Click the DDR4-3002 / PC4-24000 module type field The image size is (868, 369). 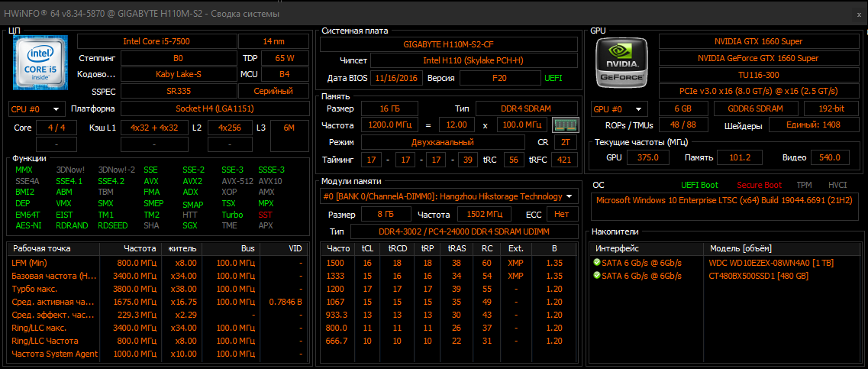pyautogui.click(x=464, y=231)
